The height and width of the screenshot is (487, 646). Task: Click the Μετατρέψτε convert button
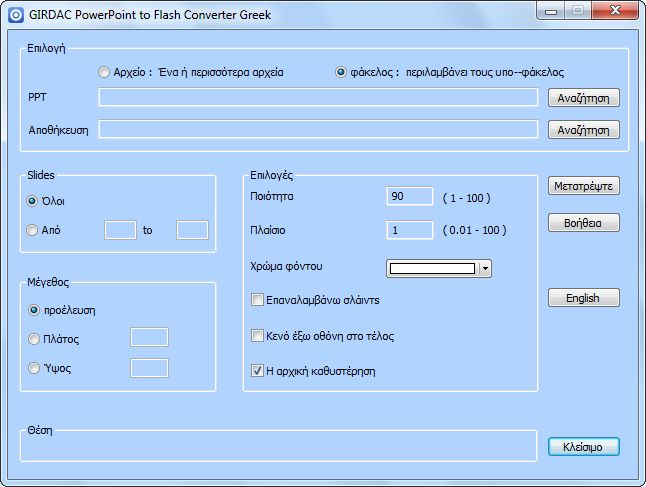[x=583, y=186]
